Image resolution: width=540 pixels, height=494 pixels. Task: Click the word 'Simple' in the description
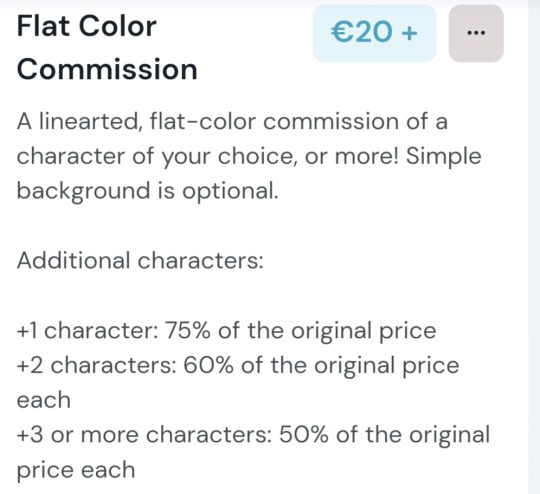[x=444, y=156]
